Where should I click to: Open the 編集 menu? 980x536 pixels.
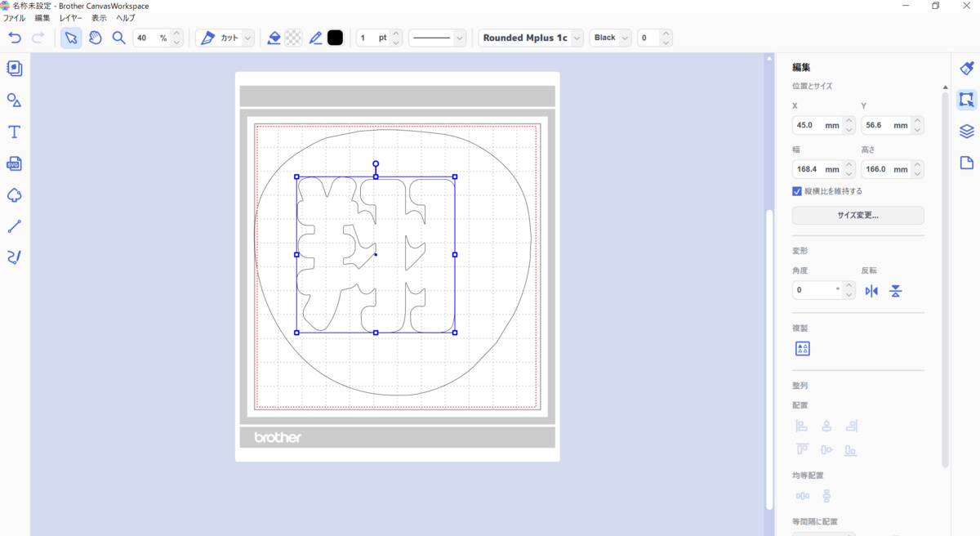[x=42, y=18]
